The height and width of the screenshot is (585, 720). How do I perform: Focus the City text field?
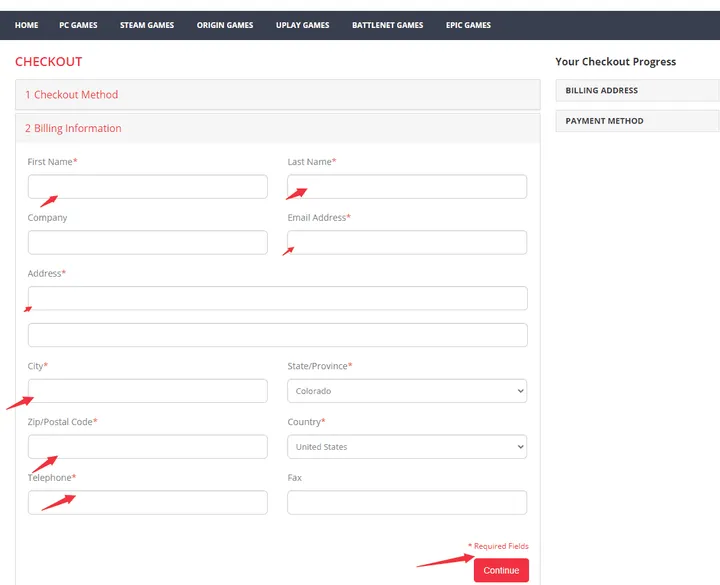pyautogui.click(x=147, y=391)
